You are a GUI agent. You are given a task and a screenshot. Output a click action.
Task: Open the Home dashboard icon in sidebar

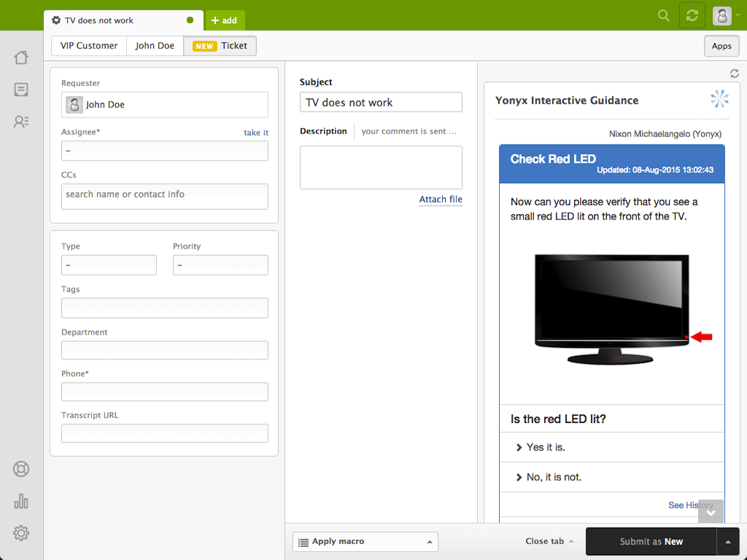(21, 58)
